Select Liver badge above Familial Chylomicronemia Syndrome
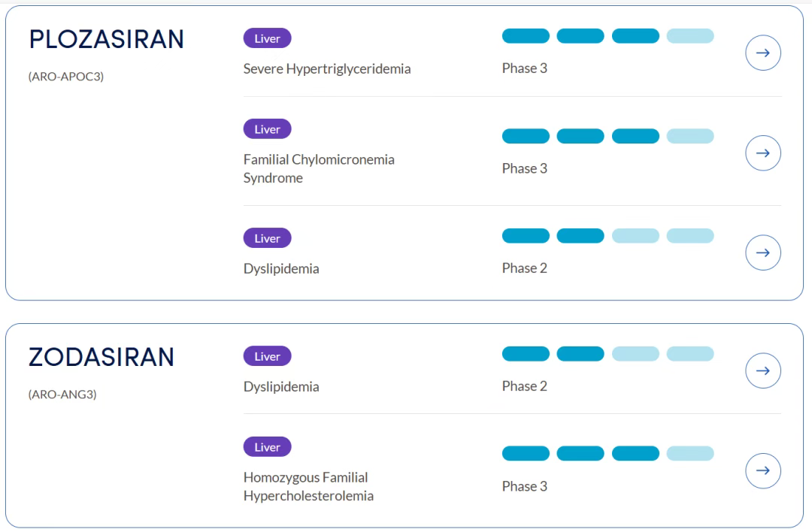 pyautogui.click(x=267, y=129)
